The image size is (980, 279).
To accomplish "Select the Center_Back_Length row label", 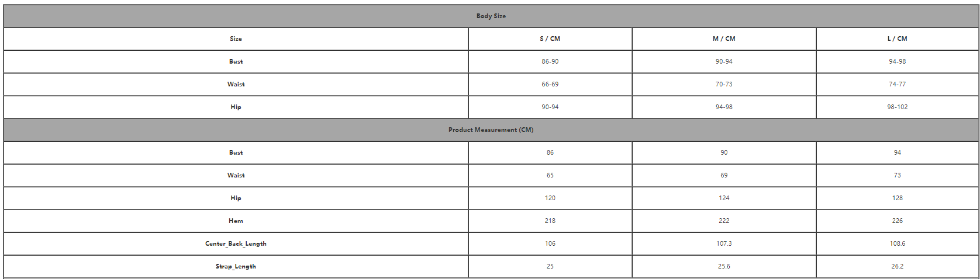I will 236,243.
